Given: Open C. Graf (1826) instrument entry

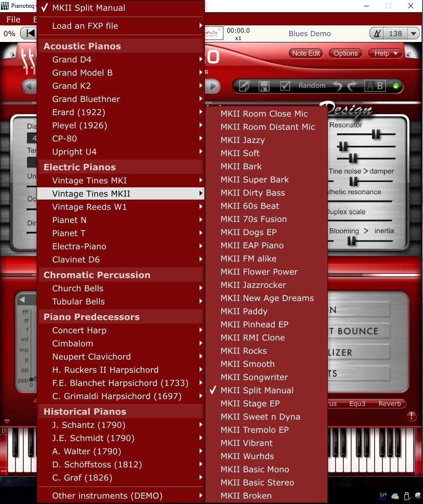Looking at the screenshot, I should (x=121, y=478).
